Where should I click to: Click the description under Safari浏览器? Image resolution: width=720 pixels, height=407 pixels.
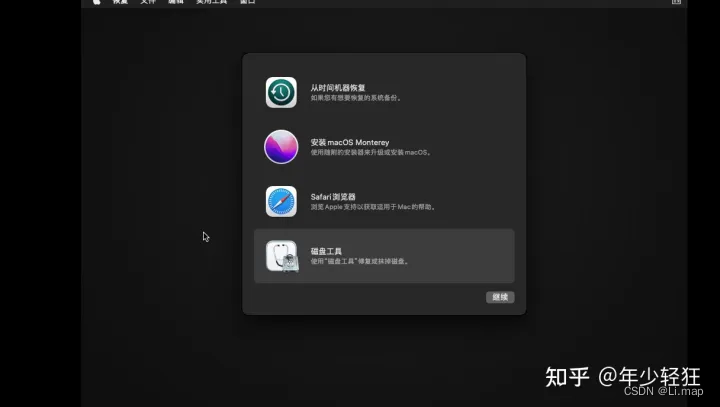pyautogui.click(x=373, y=207)
